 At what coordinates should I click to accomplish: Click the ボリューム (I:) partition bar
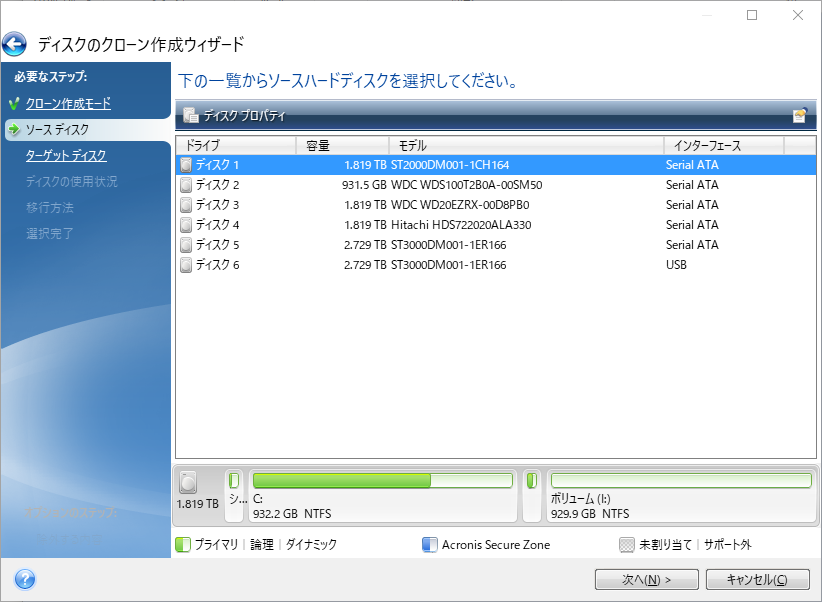(681, 480)
